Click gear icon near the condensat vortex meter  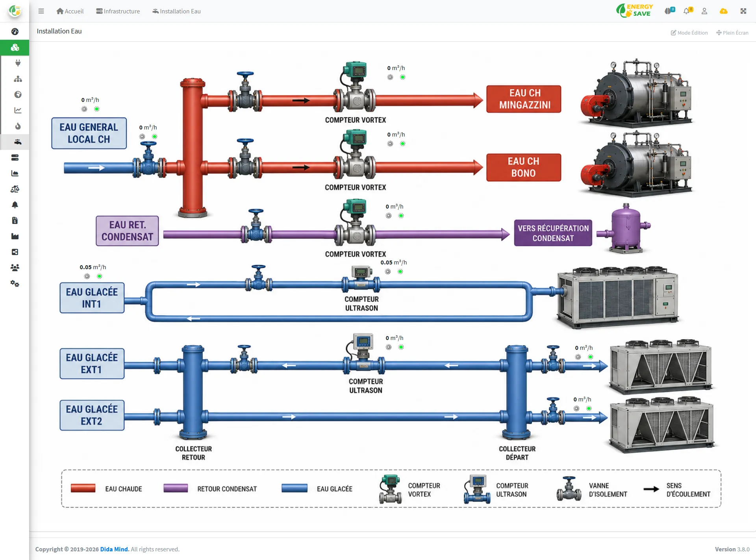click(x=389, y=216)
